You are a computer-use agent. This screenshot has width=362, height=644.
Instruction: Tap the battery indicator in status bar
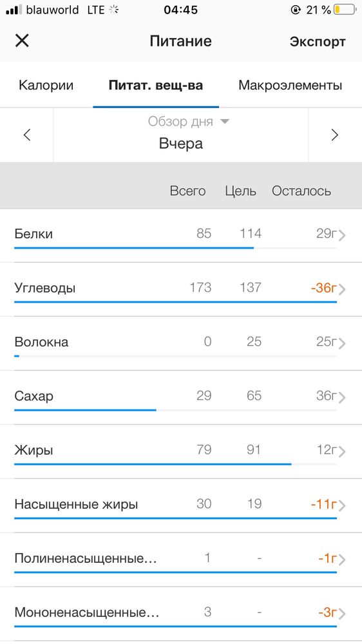pyautogui.click(x=345, y=10)
